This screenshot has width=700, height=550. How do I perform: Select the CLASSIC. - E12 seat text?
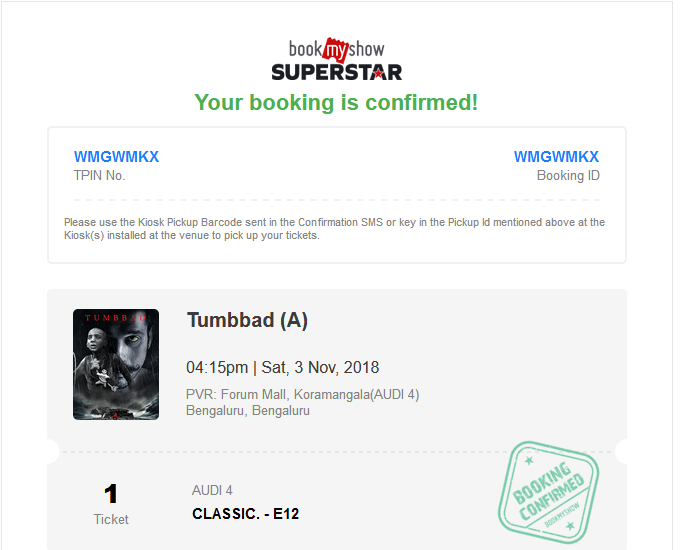[245, 514]
